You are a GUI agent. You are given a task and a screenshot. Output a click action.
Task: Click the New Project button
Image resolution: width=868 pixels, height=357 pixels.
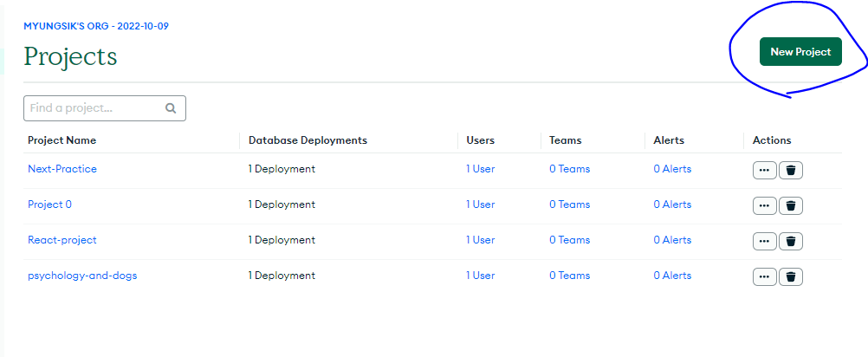point(800,51)
